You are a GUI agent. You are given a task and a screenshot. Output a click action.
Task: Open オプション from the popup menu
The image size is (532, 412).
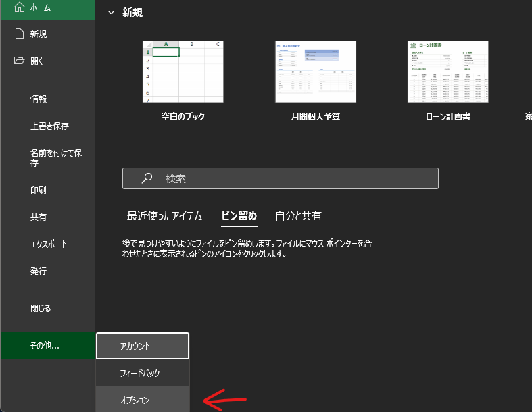143,399
